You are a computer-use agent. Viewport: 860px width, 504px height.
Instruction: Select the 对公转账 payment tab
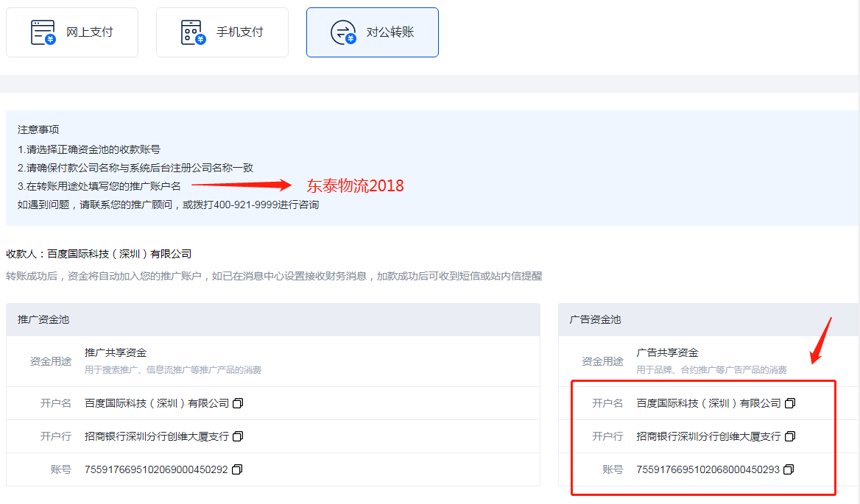coord(373,32)
